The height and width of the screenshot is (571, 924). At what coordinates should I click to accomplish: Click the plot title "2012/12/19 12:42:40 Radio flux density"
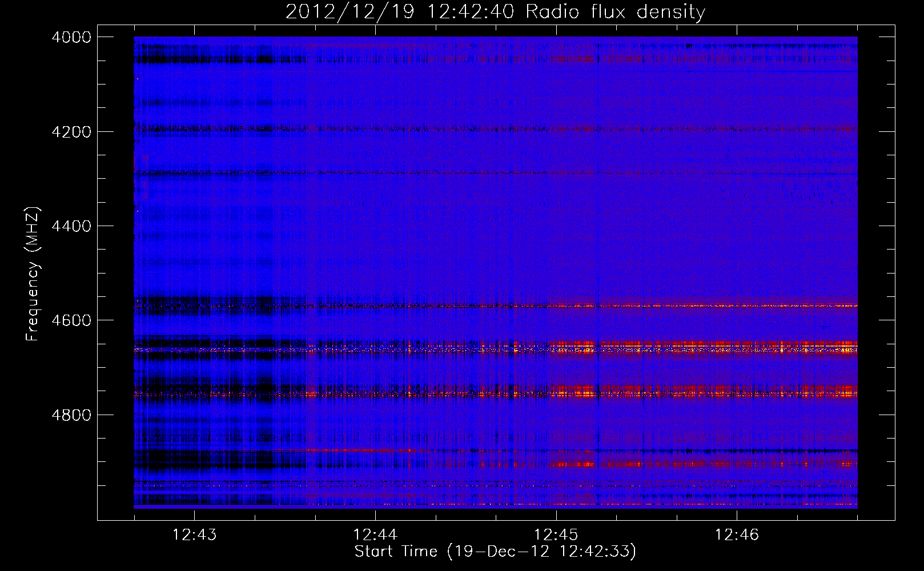(x=495, y=11)
